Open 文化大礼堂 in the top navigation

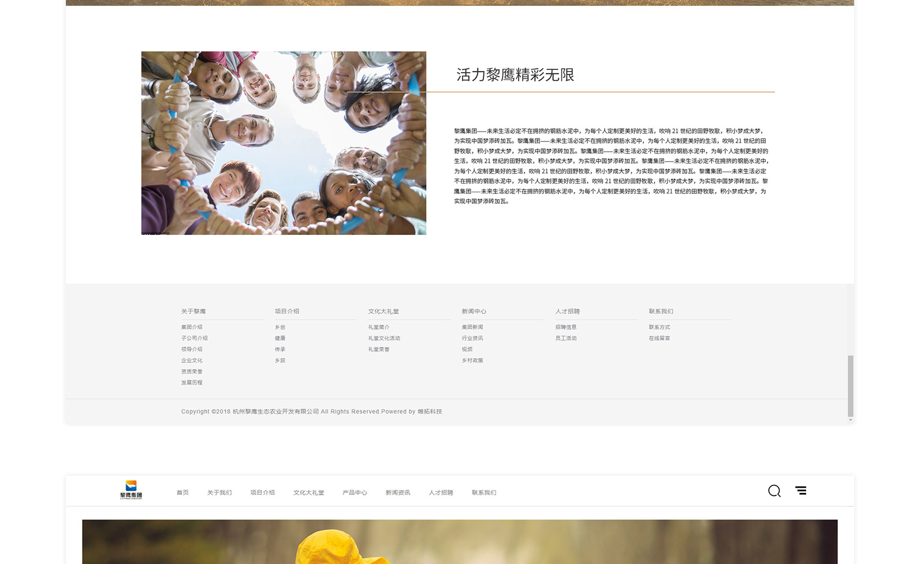[x=308, y=493]
